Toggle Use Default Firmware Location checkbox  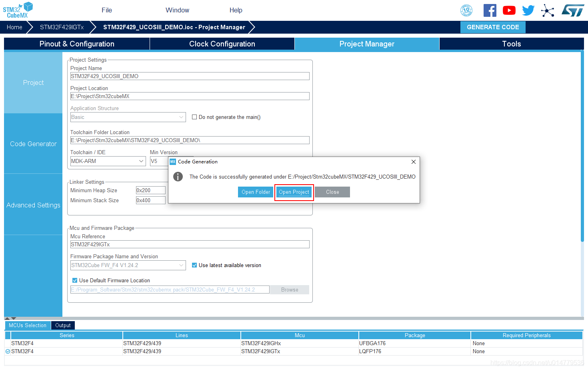[x=75, y=280]
